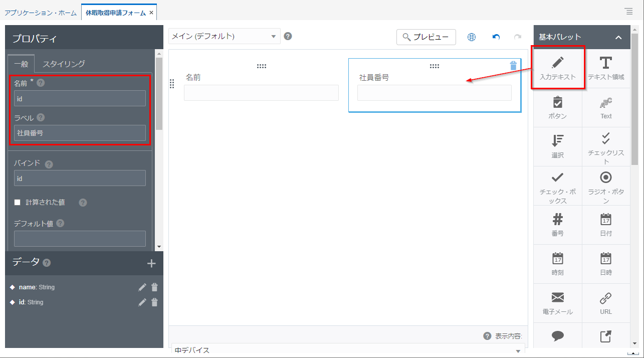Delete the 社員番号 field with trash icon
Image resolution: width=644 pixels, height=358 pixels.
513,66
